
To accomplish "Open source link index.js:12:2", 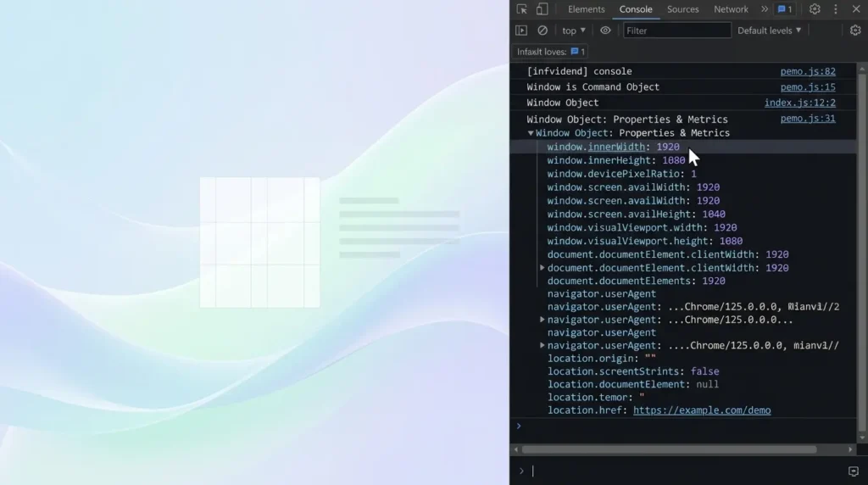I will 800,103.
